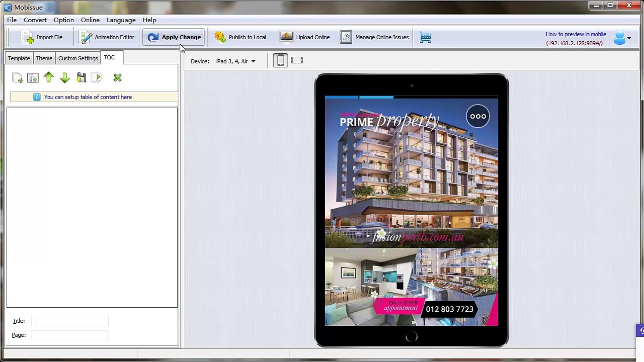
Task: Open the Help menu
Action: click(x=149, y=20)
